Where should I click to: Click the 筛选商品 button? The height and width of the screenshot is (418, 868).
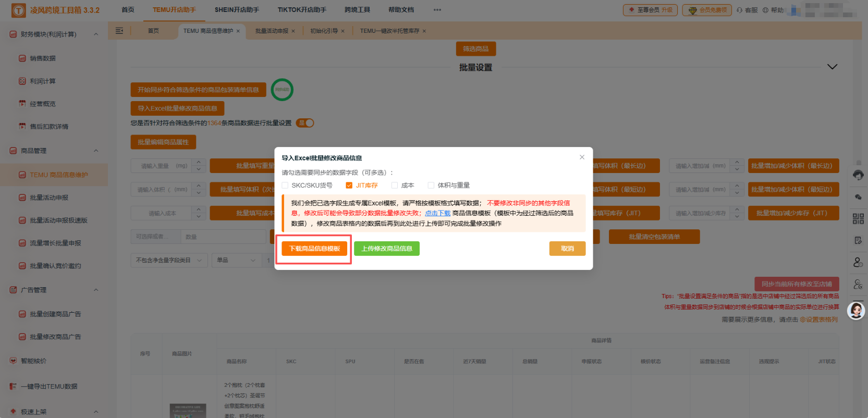point(475,49)
